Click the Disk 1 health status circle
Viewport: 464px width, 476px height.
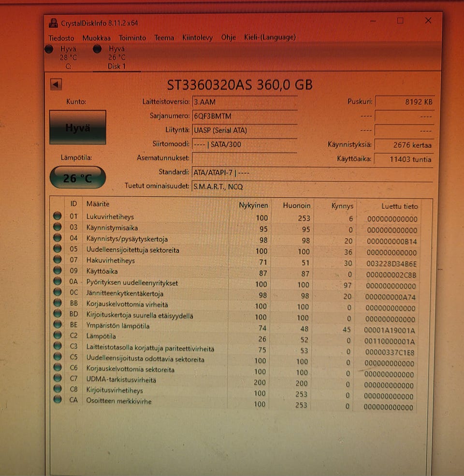pyautogui.click(x=98, y=49)
